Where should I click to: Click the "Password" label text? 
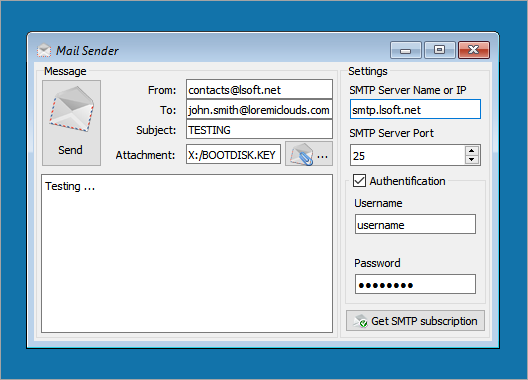click(377, 263)
